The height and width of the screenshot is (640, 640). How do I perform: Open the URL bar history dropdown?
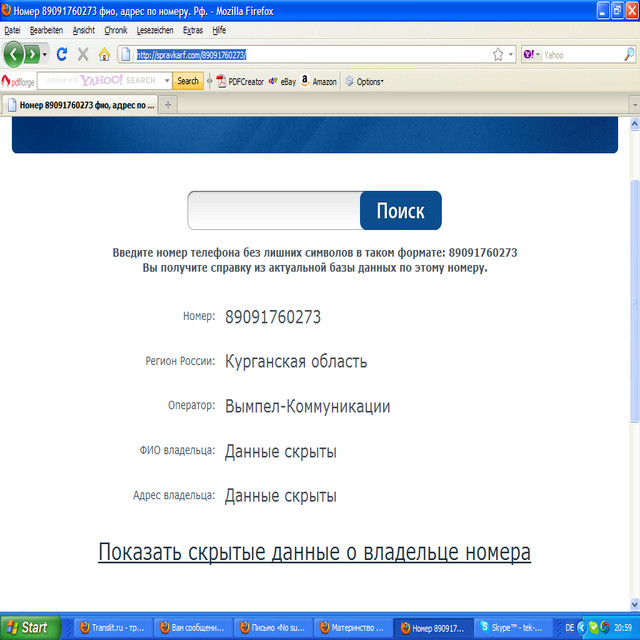[x=511, y=54]
